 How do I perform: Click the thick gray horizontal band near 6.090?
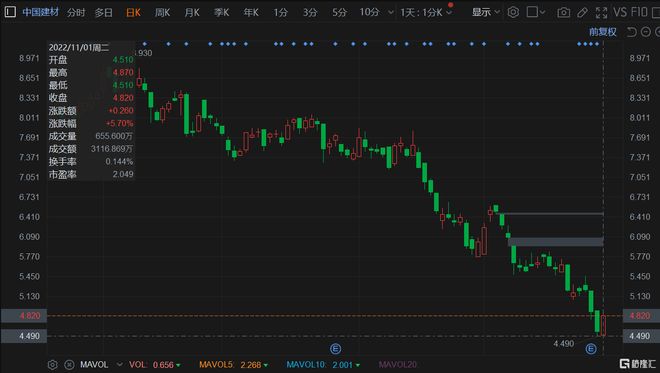click(556, 242)
